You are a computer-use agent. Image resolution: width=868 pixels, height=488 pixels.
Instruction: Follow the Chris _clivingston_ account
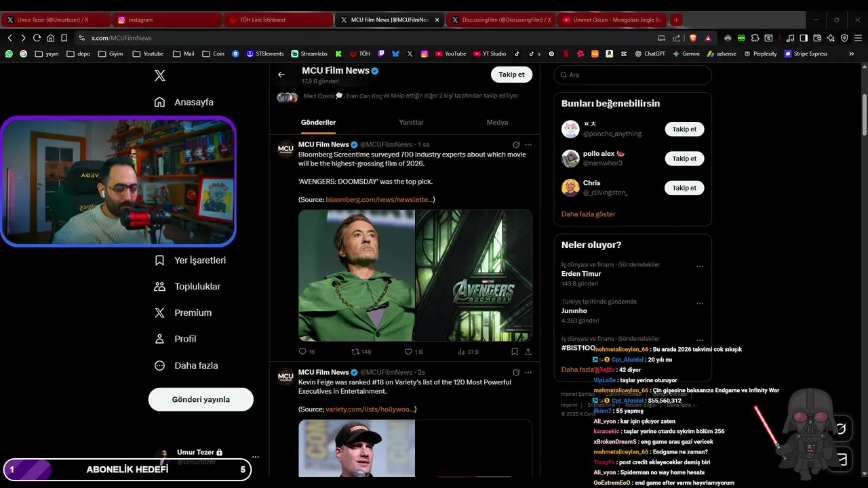[x=684, y=188]
